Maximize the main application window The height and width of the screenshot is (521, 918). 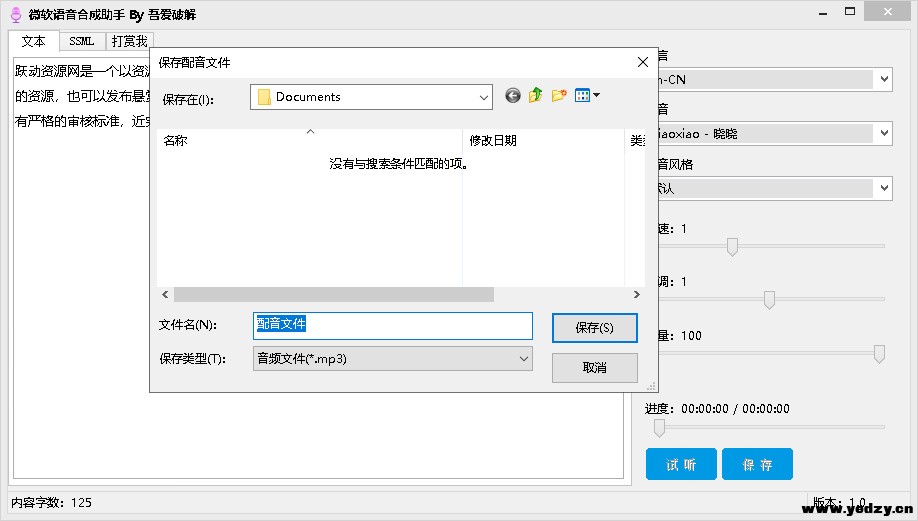850,12
